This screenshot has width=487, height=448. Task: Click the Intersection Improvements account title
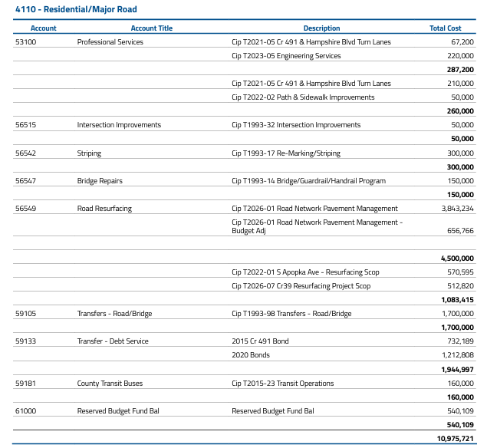[119, 125]
